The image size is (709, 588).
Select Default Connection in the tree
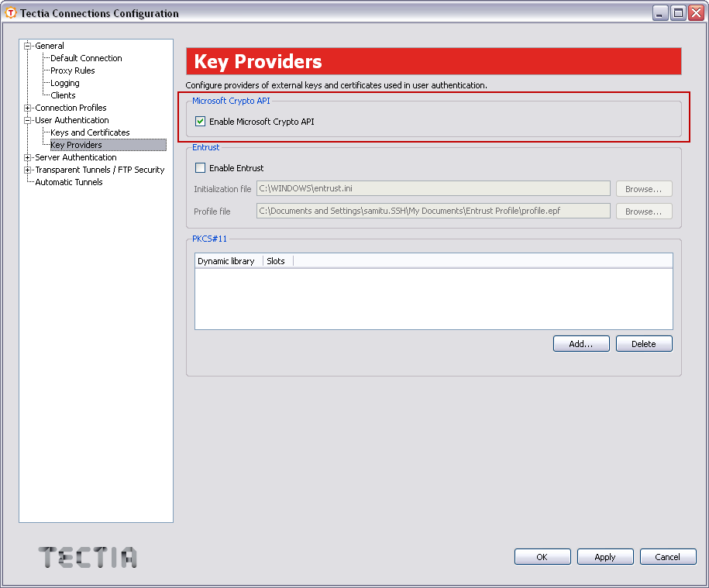coord(84,58)
